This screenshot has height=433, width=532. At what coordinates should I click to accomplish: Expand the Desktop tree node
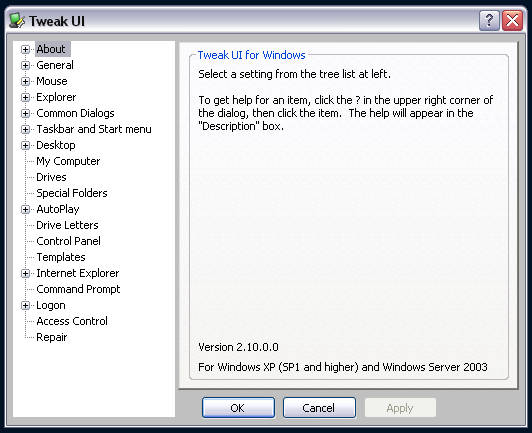click(25, 145)
